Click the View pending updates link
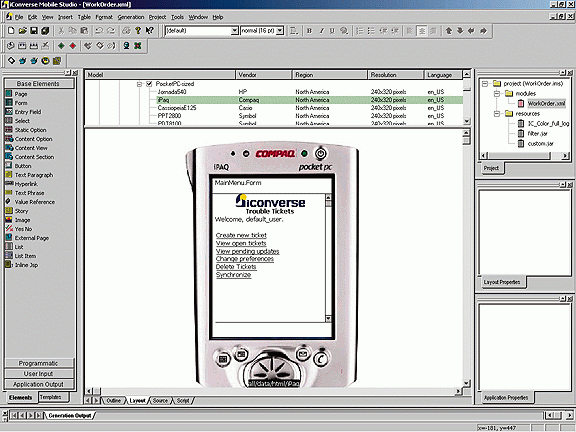The image size is (576, 432). (x=248, y=251)
